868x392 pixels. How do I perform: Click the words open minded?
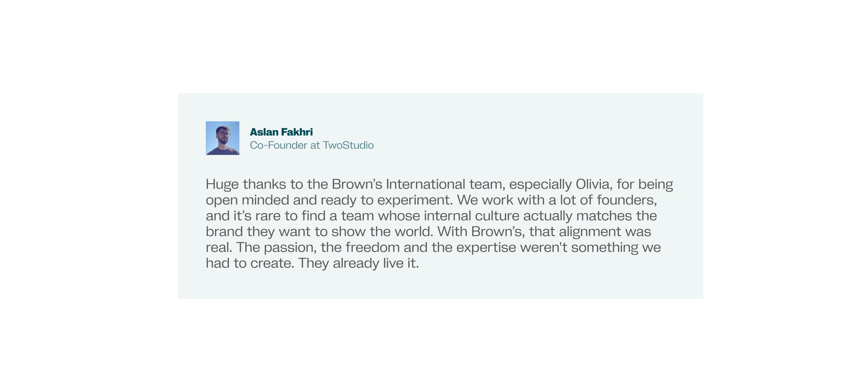click(247, 200)
